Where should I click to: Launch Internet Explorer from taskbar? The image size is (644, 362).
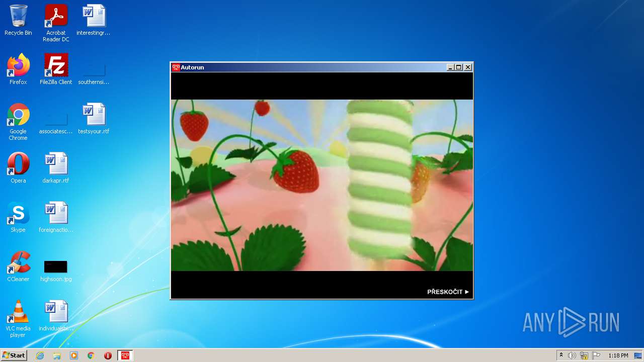(40, 355)
